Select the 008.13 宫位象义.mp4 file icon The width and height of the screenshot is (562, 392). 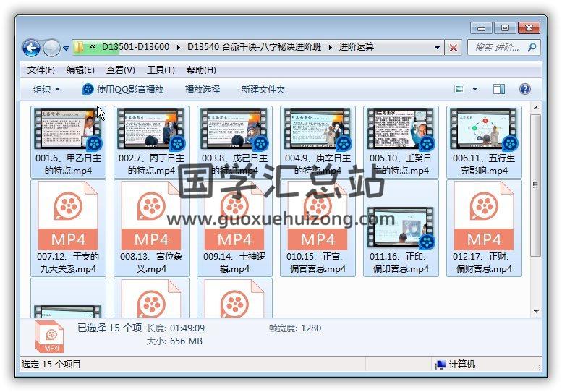[151, 217]
